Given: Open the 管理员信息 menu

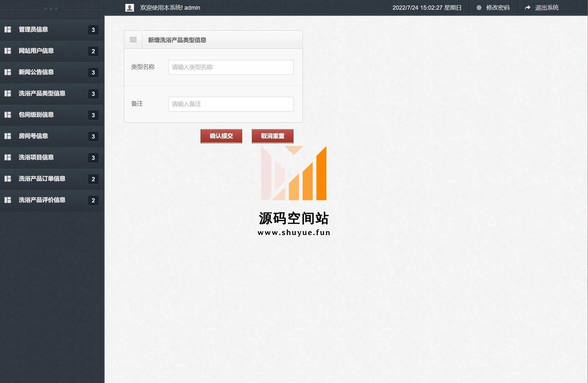Looking at the screenshot, I should point(52,30).
